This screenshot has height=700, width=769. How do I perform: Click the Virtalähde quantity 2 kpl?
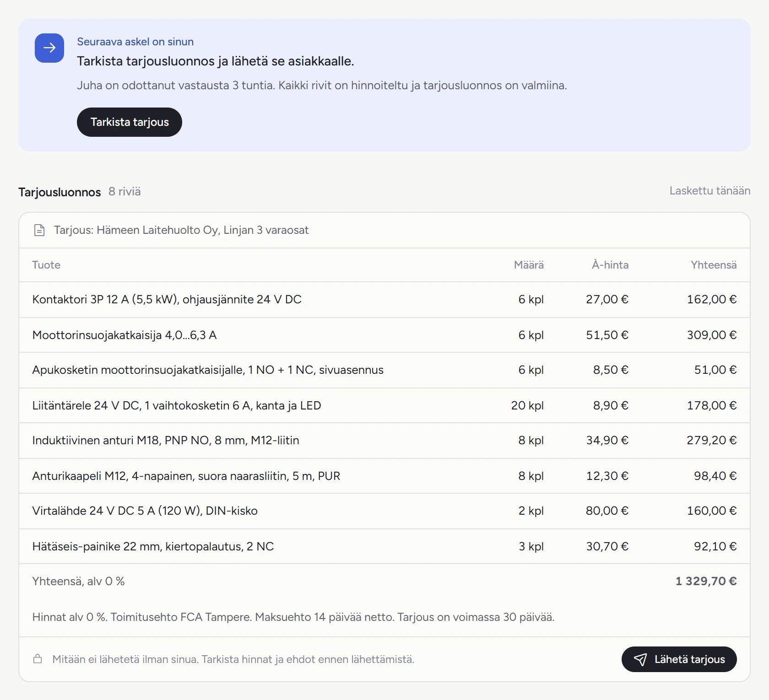(x=531, y=511)
